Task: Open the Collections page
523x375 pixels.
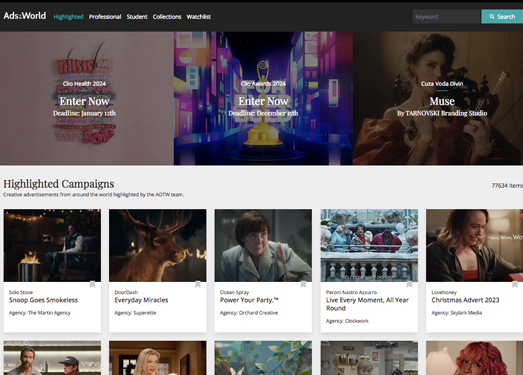Action: pos(167,17)
